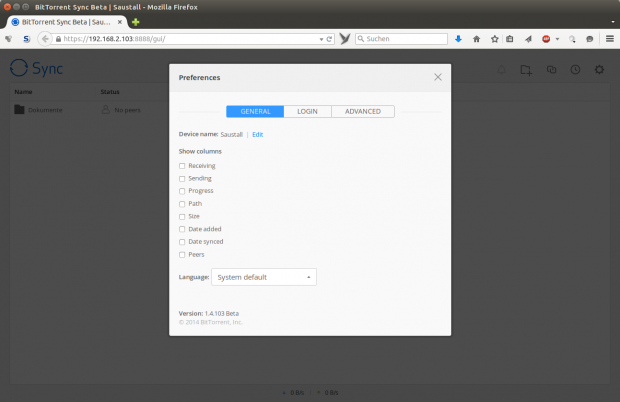620x402 pixels.
Task: Click the chat bubble toolbar icon
Action: coord(590,39)
